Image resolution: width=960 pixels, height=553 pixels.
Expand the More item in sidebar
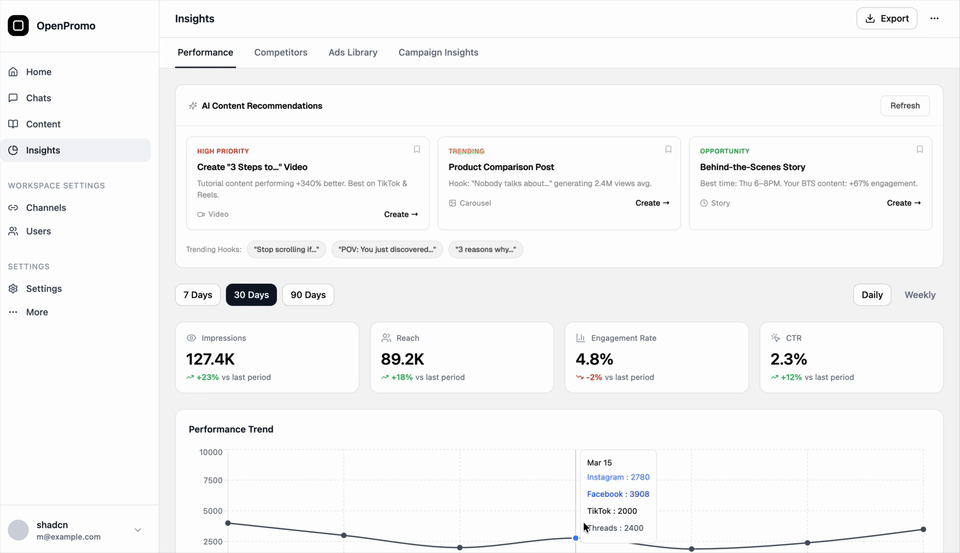click(37, 312)
